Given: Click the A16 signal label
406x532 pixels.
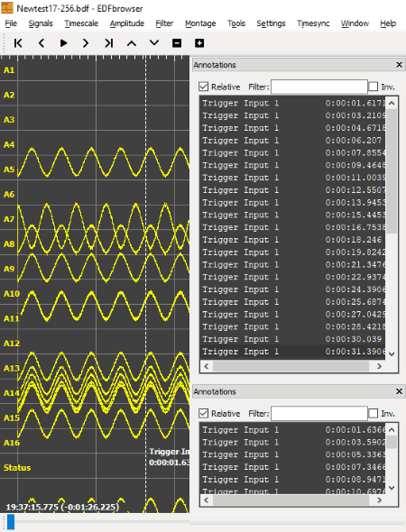Looking at the screenshot, I should point(12,443).
